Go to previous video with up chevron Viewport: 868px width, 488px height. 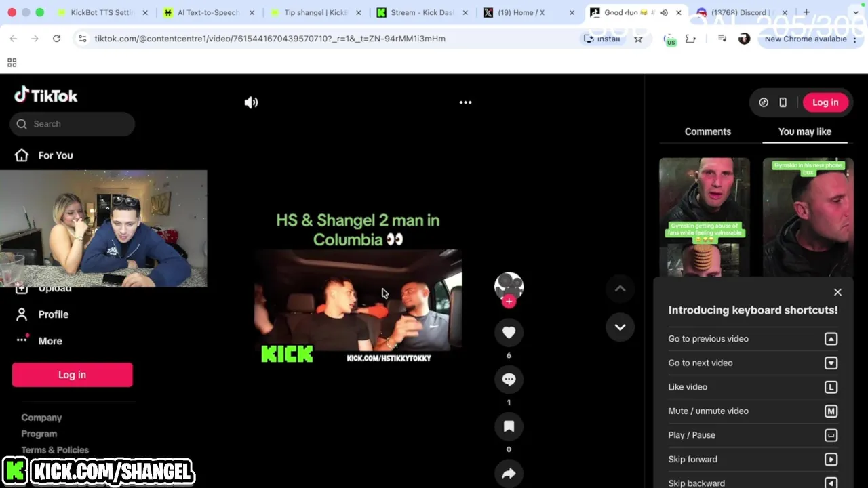(x=620, y=289)
